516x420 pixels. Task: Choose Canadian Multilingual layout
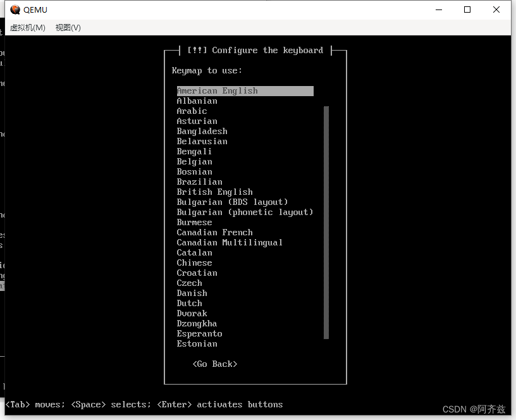(230, 242)
